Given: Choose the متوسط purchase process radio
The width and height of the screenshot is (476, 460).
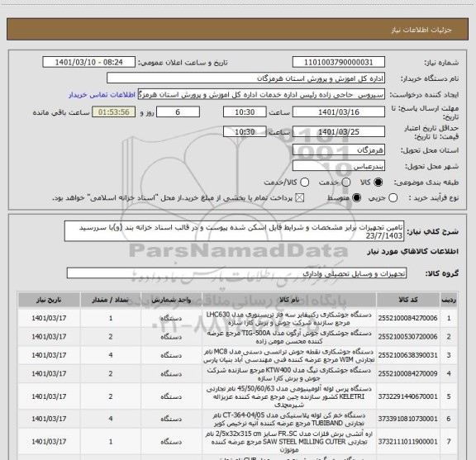Looking at the screenshot, I should pos(356,198).
